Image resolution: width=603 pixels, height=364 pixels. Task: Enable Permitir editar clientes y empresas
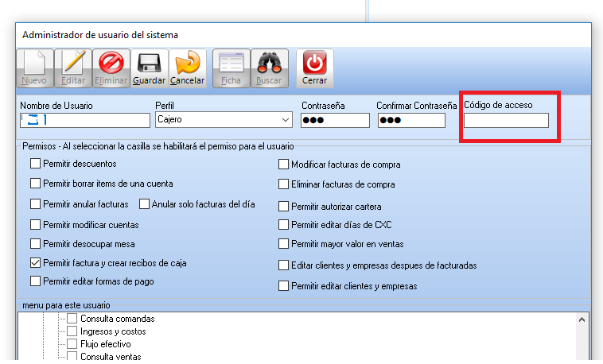283,286
